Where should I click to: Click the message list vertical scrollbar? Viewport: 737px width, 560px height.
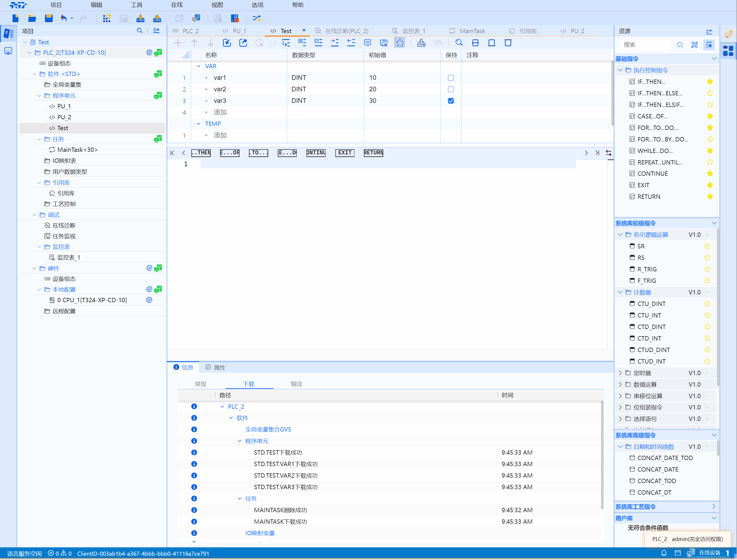point(602,453)
